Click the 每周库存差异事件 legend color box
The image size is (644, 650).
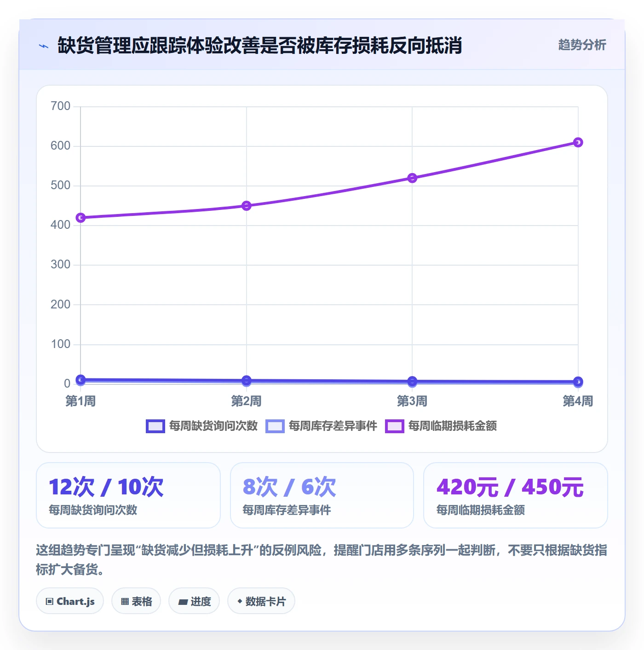pyautogui.click(x=275, y=426)
